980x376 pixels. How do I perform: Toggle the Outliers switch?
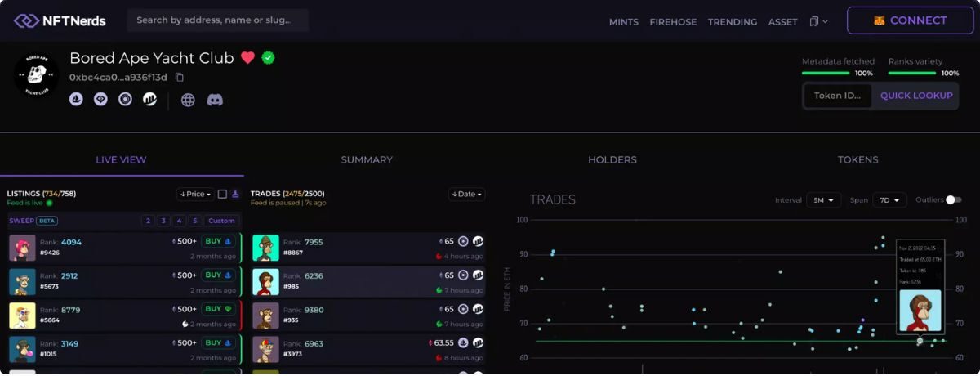tap(954, 199)
